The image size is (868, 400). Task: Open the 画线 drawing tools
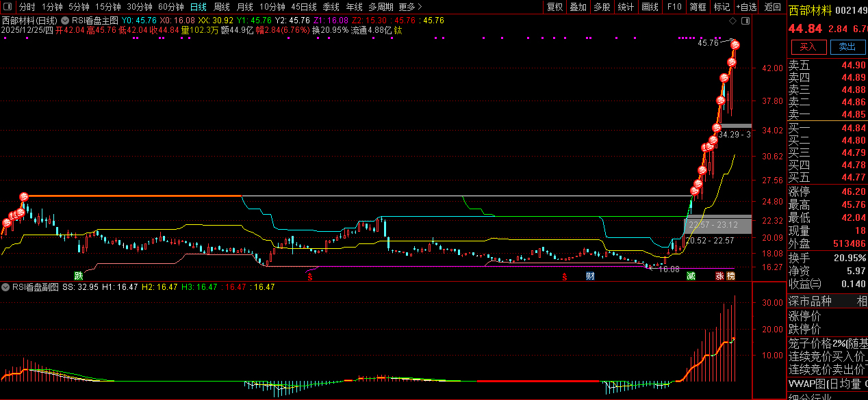click(650, 7)
